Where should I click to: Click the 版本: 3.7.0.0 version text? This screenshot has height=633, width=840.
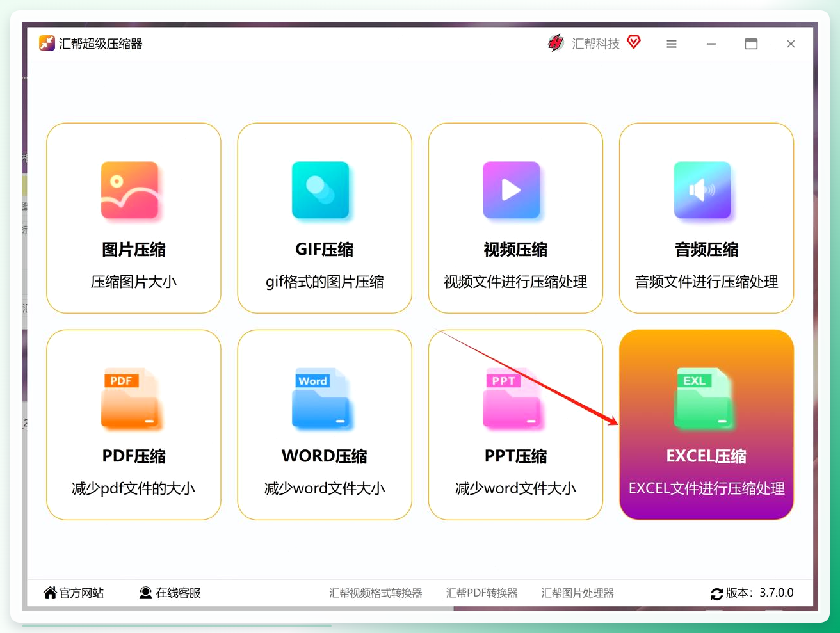coord(759,593)
